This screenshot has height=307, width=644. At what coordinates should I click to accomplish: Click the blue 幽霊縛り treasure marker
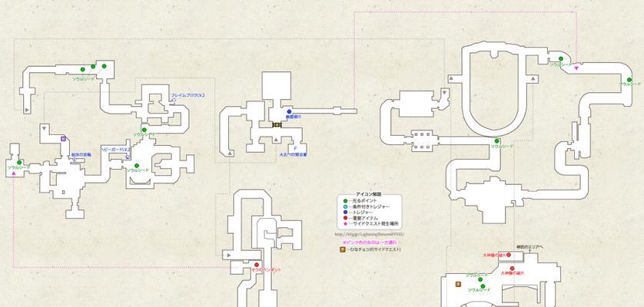click(290, 111)
